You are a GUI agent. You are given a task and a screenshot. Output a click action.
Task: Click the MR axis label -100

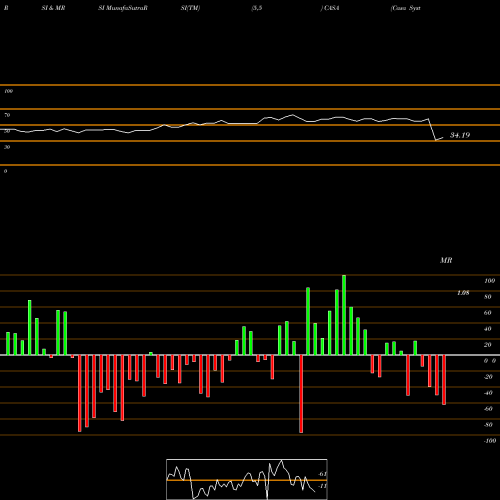(490, 441)
